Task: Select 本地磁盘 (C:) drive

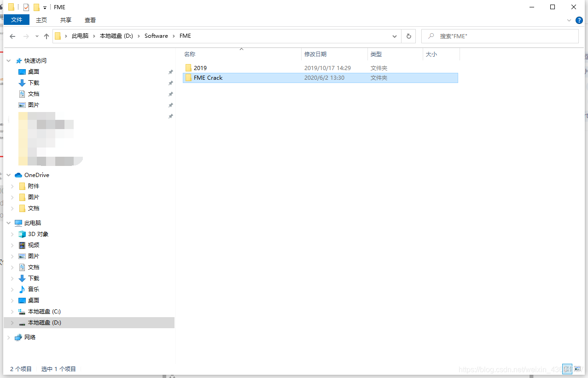Action: coord(44,312)
